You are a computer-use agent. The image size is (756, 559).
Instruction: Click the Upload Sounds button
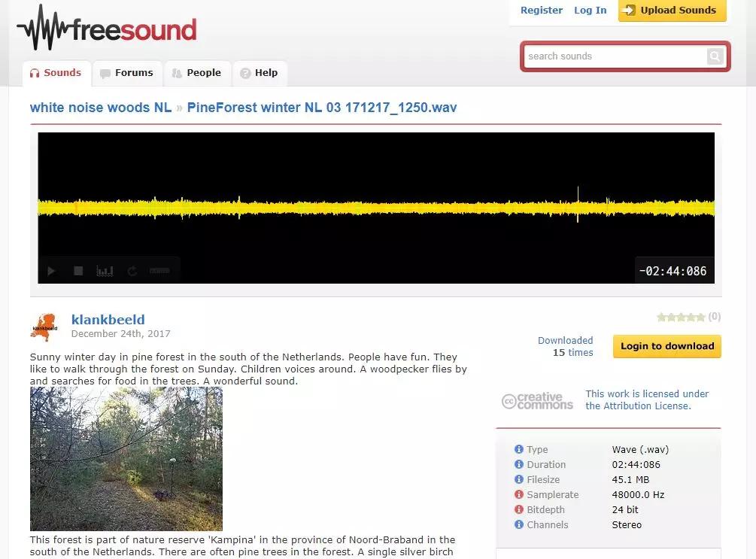point(672,10)
